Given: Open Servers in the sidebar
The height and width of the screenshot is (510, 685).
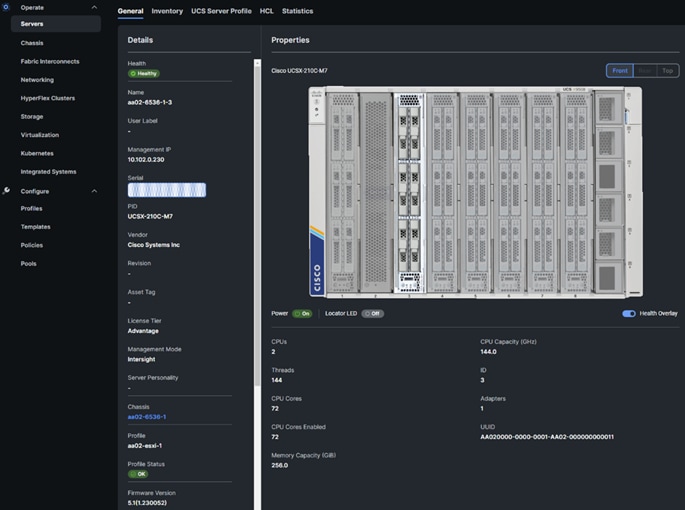Looking at the screenshot, I should click(x=56, y=24).
